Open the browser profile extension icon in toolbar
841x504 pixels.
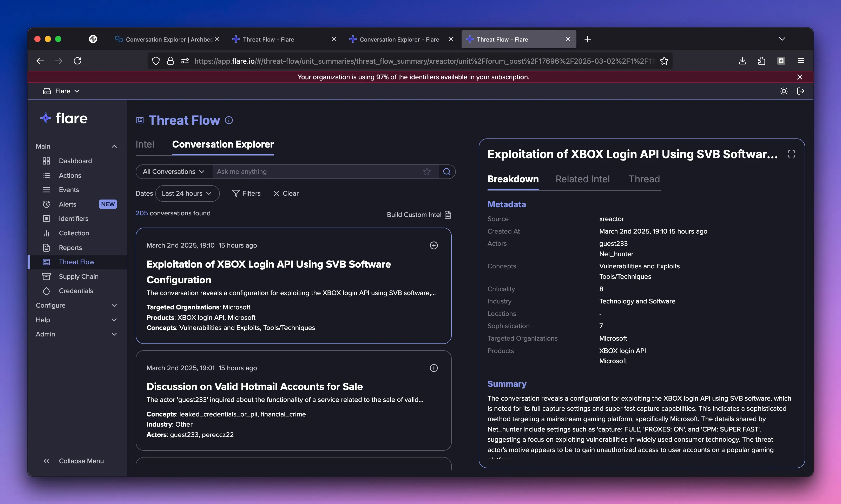[781, 61]
